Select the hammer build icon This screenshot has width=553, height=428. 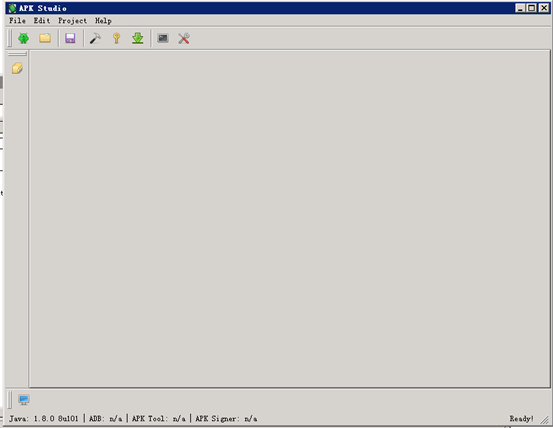click(x=95, y=38)
